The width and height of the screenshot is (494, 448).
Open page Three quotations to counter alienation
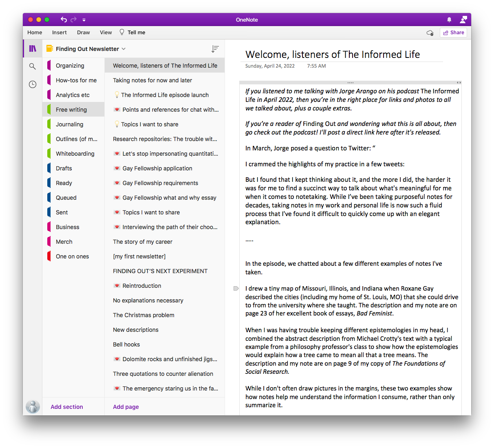pos(165,374)
